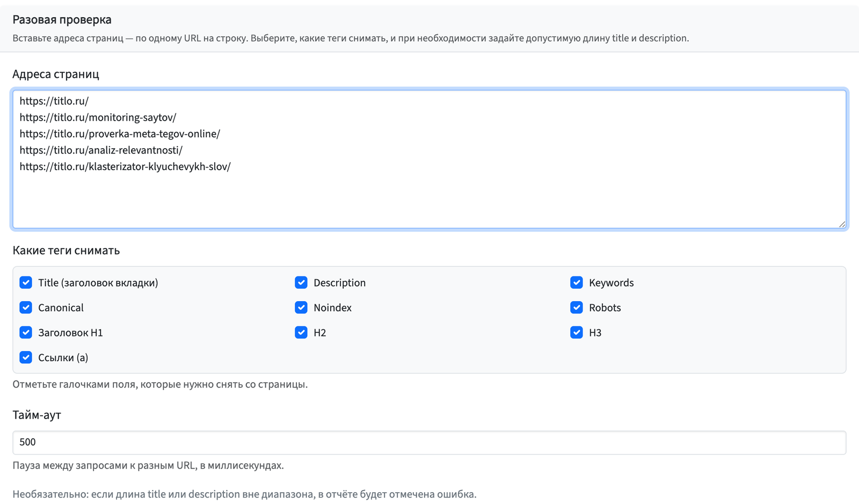Disable the Ссылки (a) checkbox

pos(26,357)
